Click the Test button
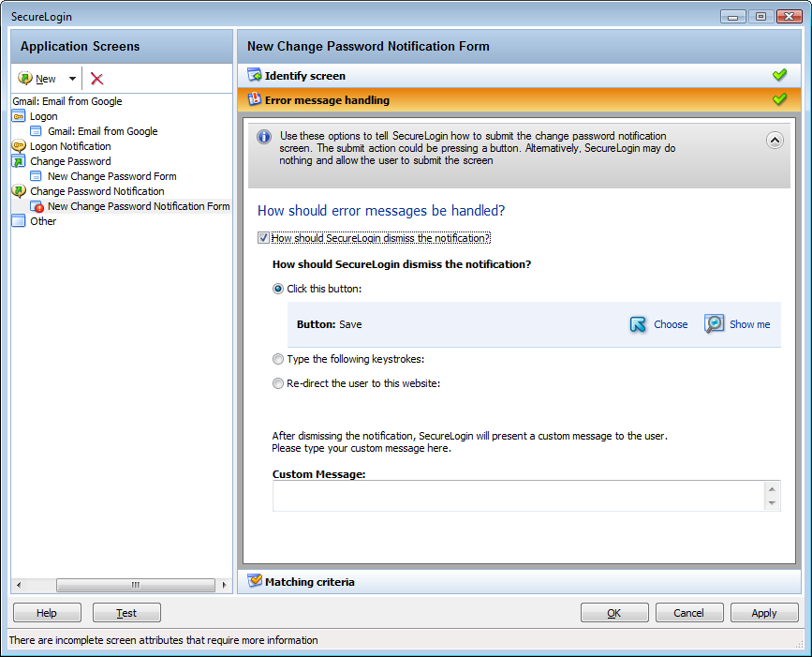Image resolution: width=812 pixels, height=657 pixels. pyautogui.click(x=126, y=613)
